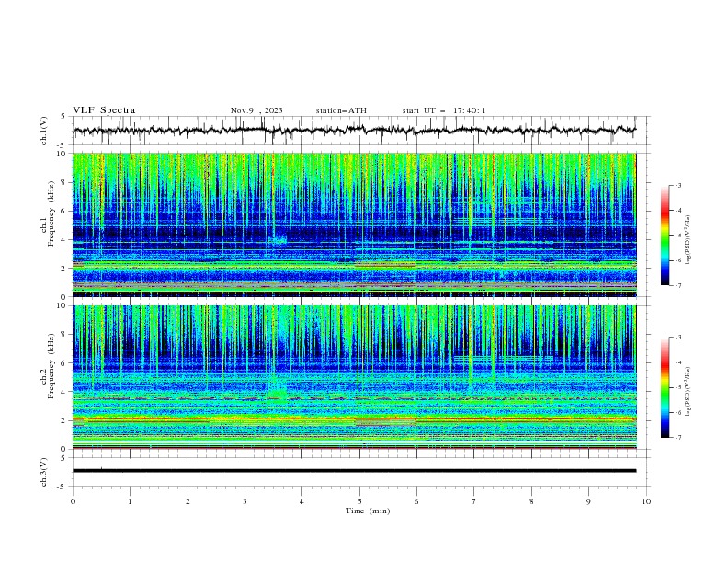Select the "Time (min)" axis title
Image resolution: width=728 pixels, height=563 pixels.
(368, 511)
